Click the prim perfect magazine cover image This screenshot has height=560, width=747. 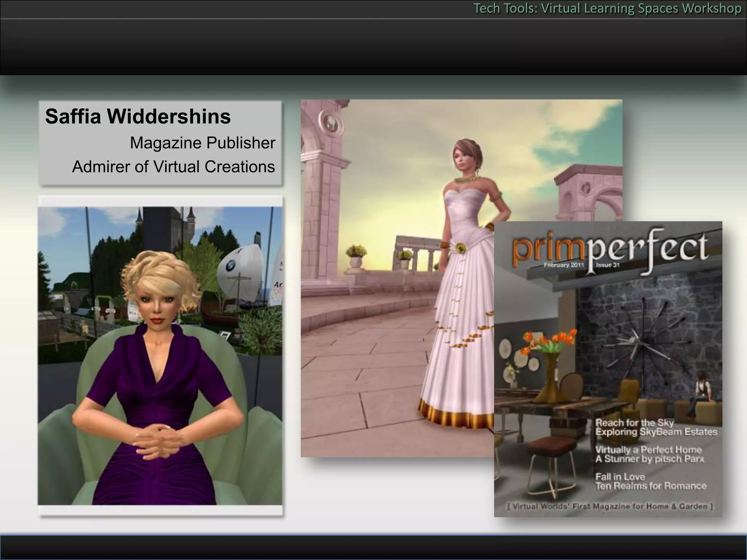[608, 369]
